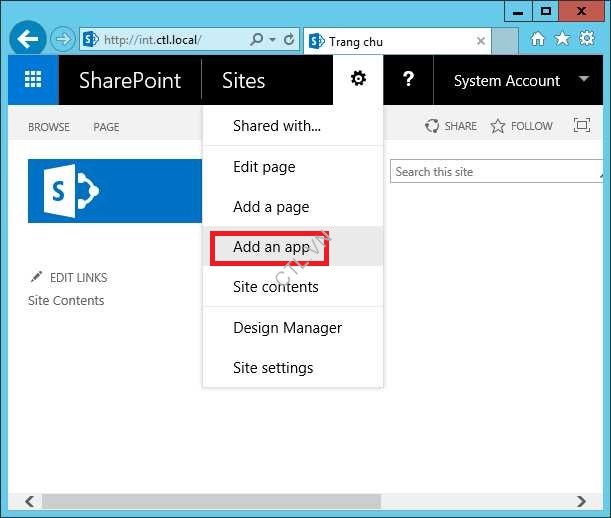
Task: Click the browser back arrow button
Action: click(x=27, y=40)
